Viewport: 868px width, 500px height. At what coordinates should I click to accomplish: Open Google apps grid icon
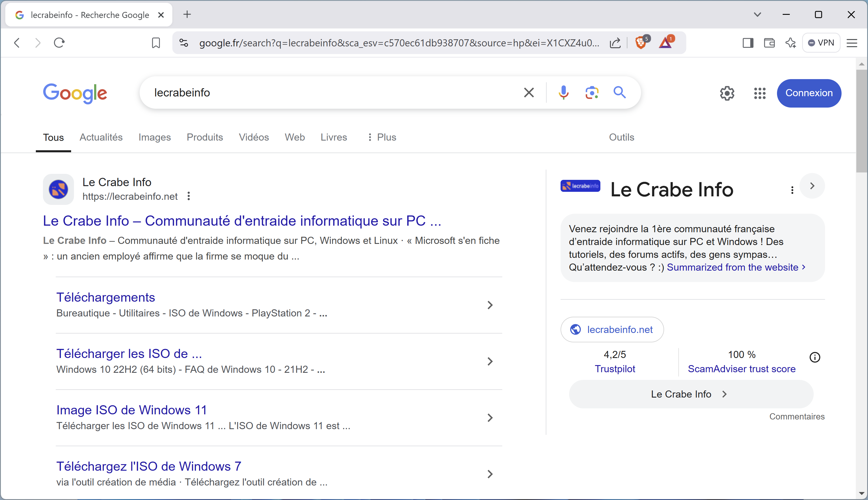click(760, 93)
